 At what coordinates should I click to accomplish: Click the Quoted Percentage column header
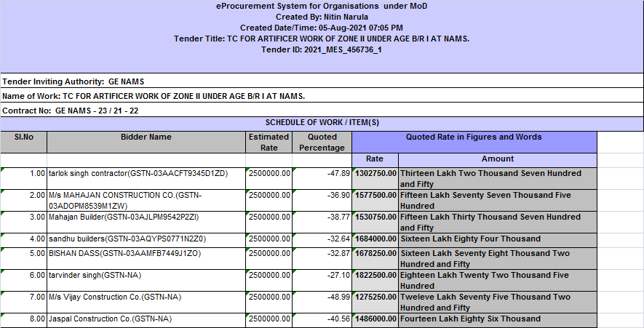tap(322, 142)
